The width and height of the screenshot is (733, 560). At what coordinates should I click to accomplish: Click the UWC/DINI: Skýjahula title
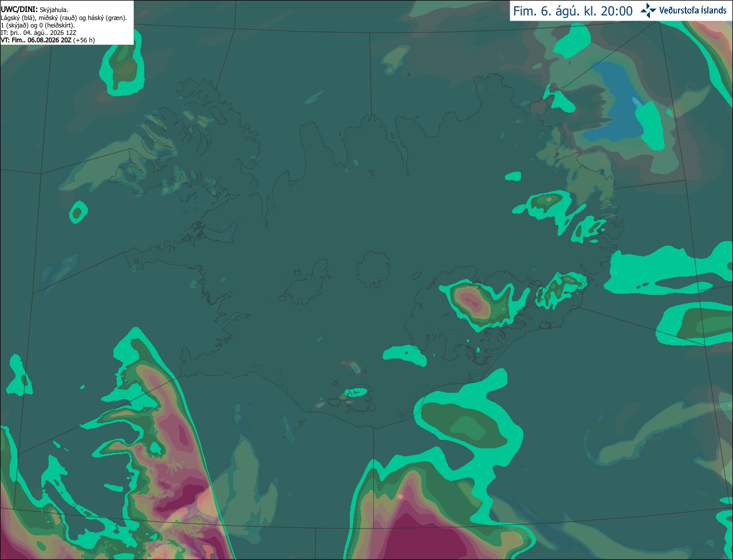pyautogui.click(x=34, y=10)
